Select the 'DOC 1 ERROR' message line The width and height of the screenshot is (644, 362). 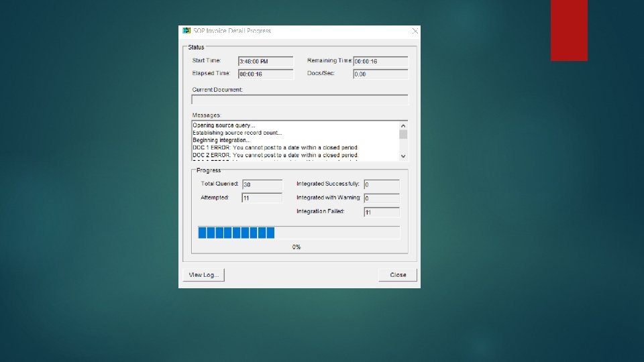(x=275, y=147)
